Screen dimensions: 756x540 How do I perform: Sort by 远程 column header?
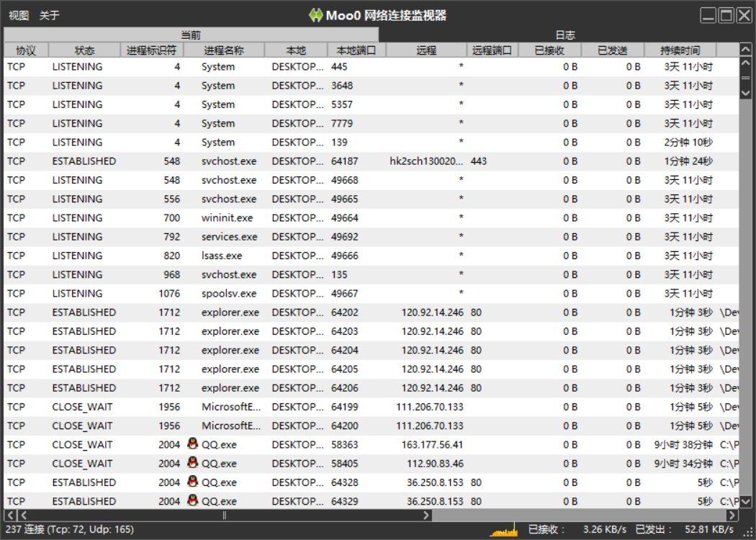click(426, 50)
